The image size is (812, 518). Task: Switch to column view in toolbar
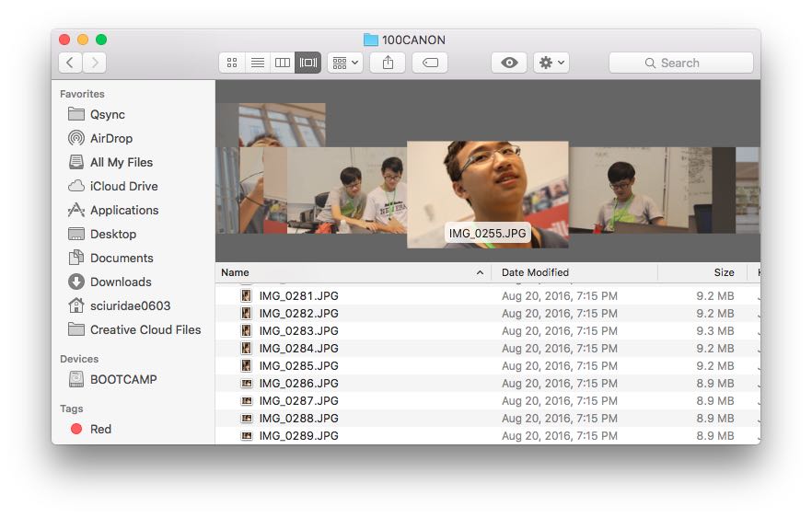[283, 63]
